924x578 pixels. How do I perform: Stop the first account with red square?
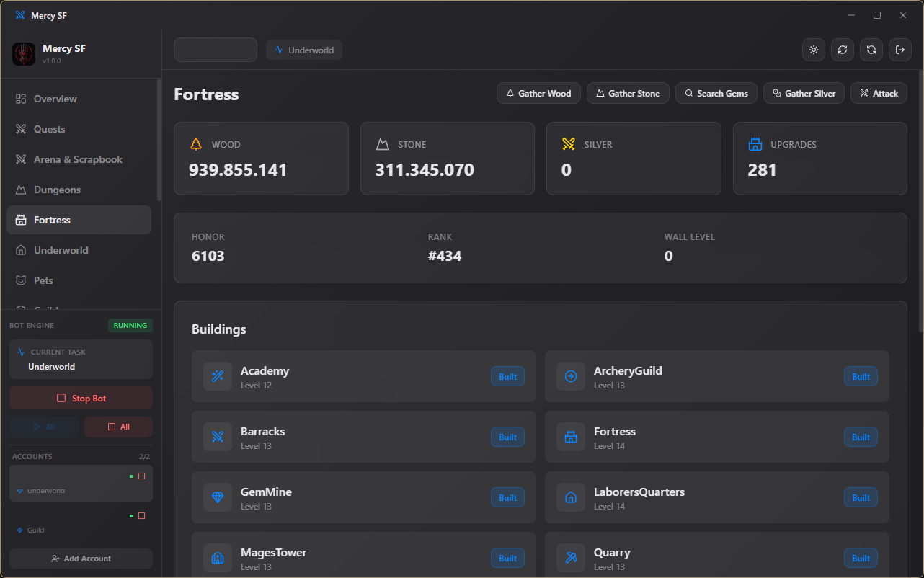pos(141,476)
